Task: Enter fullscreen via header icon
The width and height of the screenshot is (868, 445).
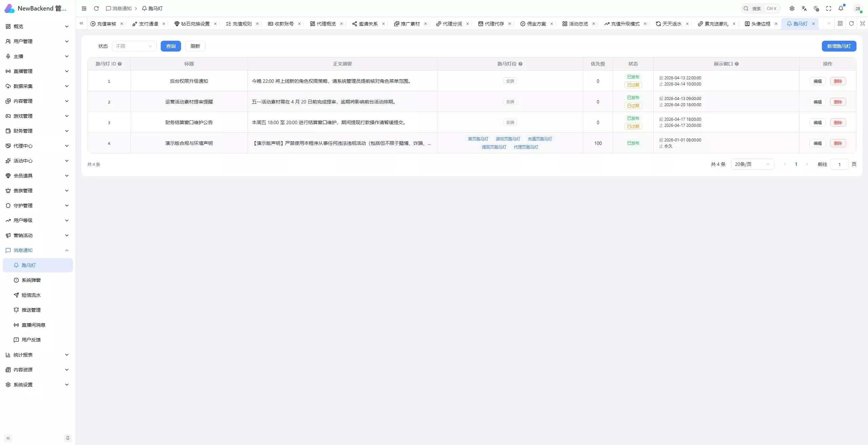Action: click(x=829, y=8)
